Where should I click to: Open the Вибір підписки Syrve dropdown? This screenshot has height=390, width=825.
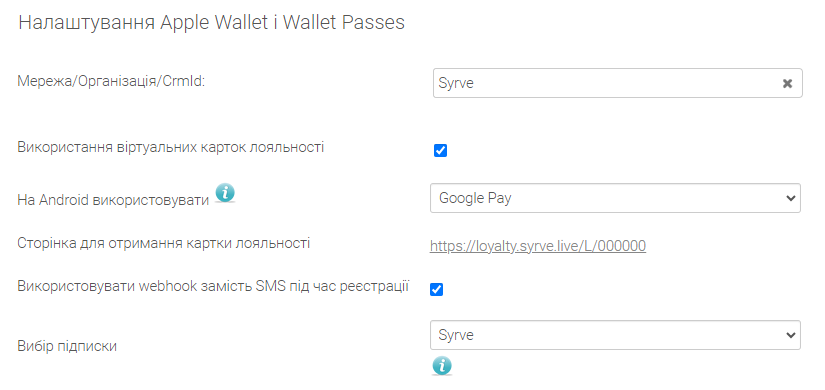615,335
